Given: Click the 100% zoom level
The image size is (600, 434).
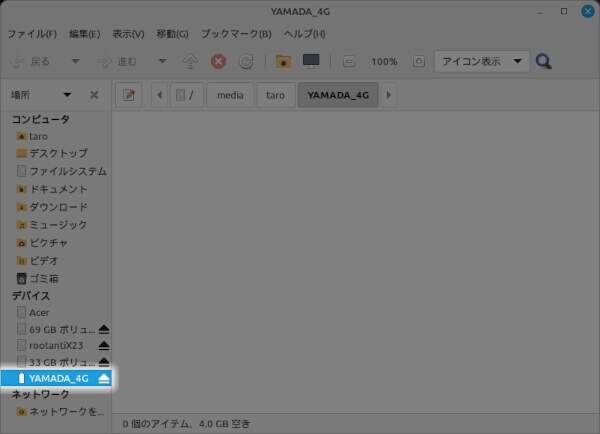Looking at the screenshot, I should pos(384,62).
